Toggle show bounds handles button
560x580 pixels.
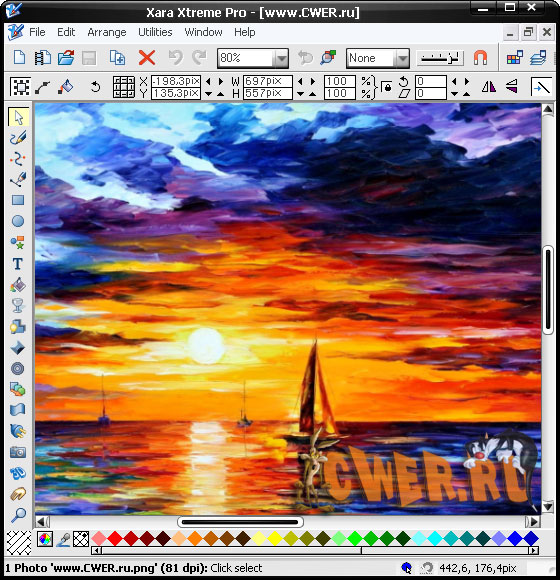(x=20, y=87)
